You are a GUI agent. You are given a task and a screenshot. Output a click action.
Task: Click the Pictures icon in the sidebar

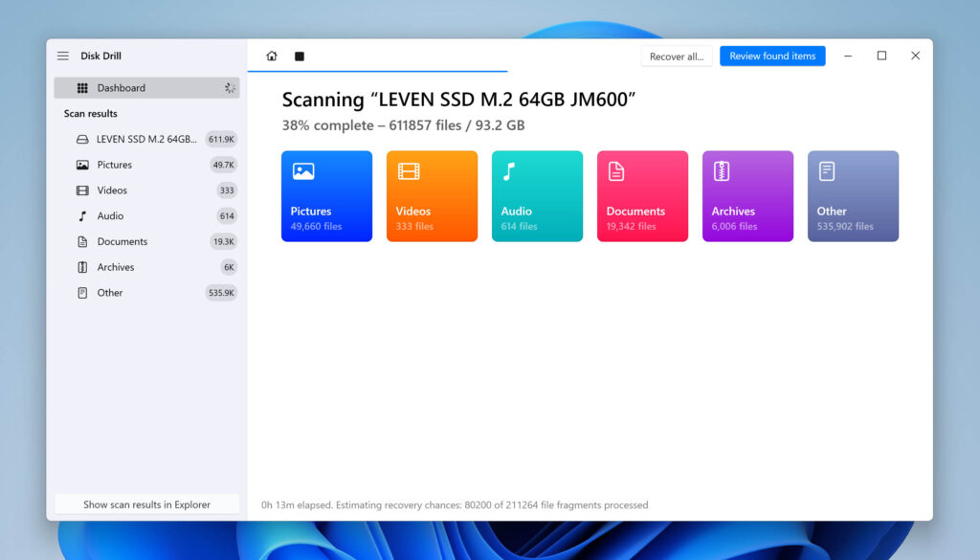82,165
